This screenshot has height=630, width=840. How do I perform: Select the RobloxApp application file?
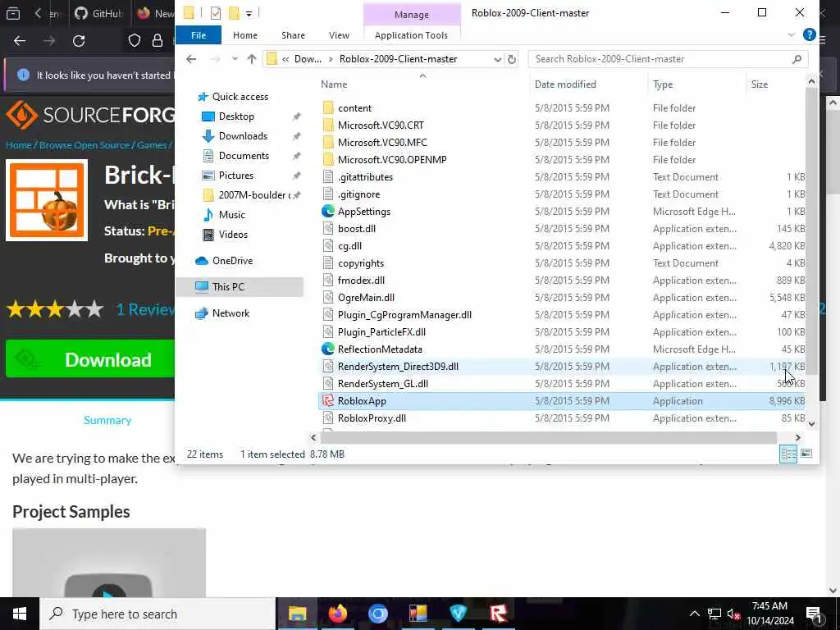[x=561, y=400]
